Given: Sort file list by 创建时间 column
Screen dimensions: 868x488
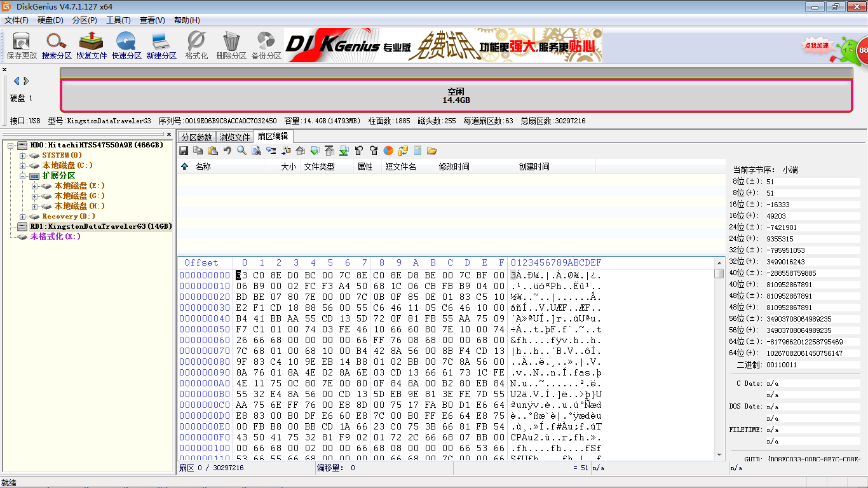Looking at the screenshot, I should [555, 166].
